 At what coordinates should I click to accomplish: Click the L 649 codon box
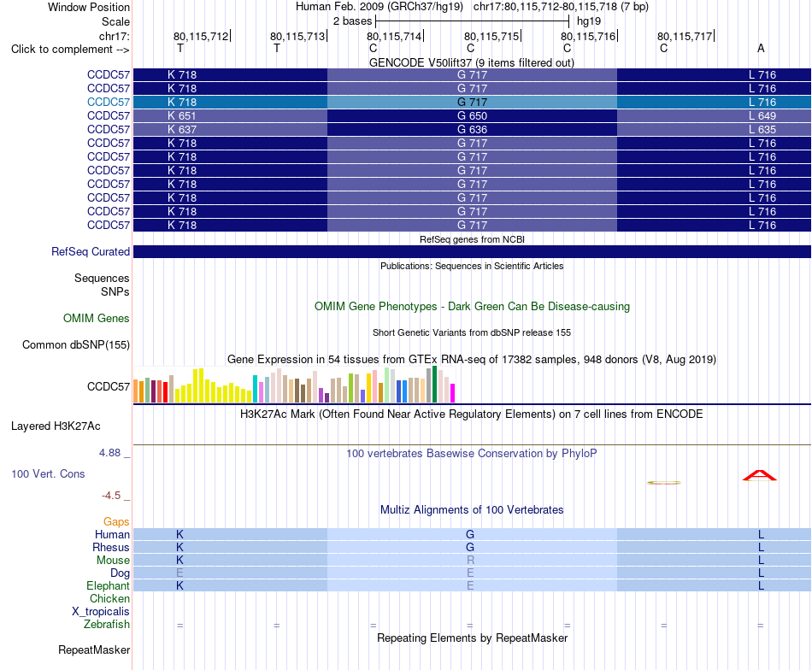714,115
